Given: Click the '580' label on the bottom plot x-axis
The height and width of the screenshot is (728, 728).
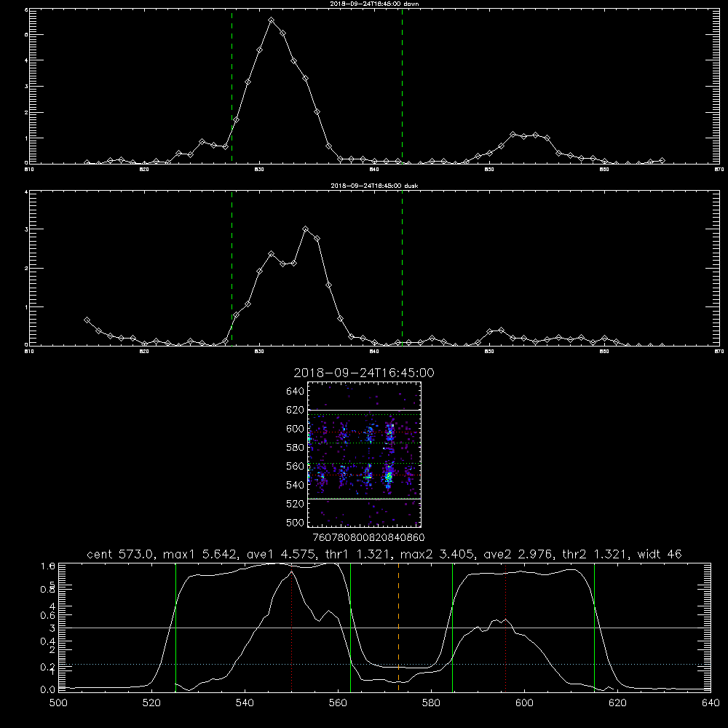Looking at the screenshot, I should point(431,703).
